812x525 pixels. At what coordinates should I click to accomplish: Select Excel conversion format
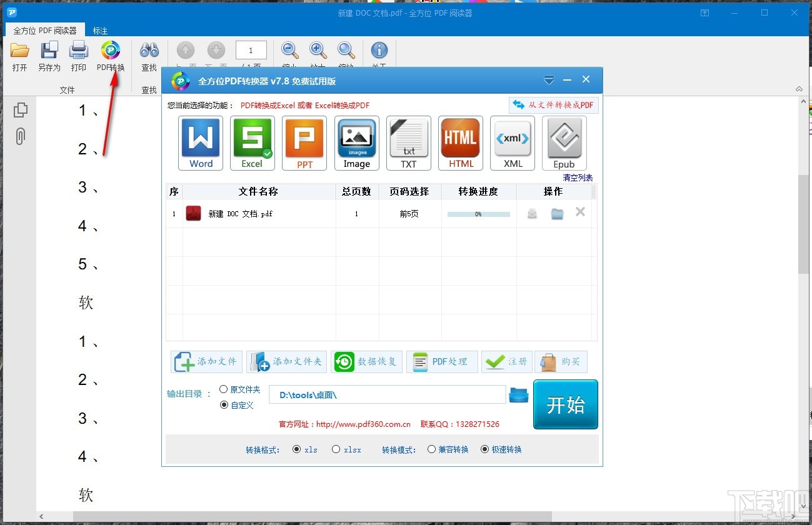click(253, 143)
